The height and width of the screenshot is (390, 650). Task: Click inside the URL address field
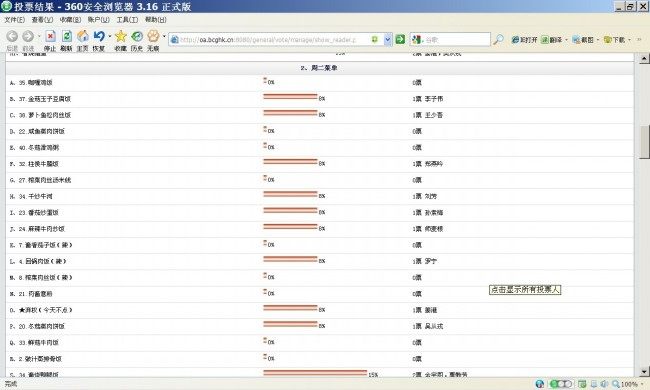tap(274, 40)
